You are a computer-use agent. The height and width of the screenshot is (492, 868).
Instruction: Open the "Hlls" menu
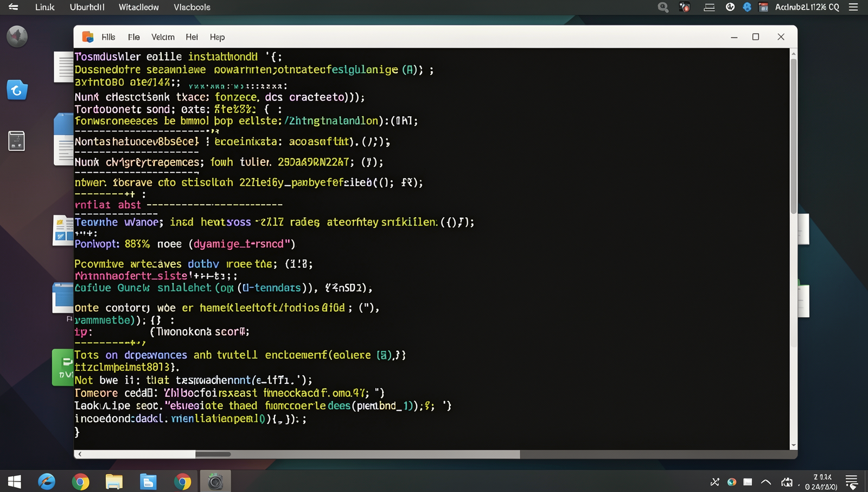click(x=108, y=37)
